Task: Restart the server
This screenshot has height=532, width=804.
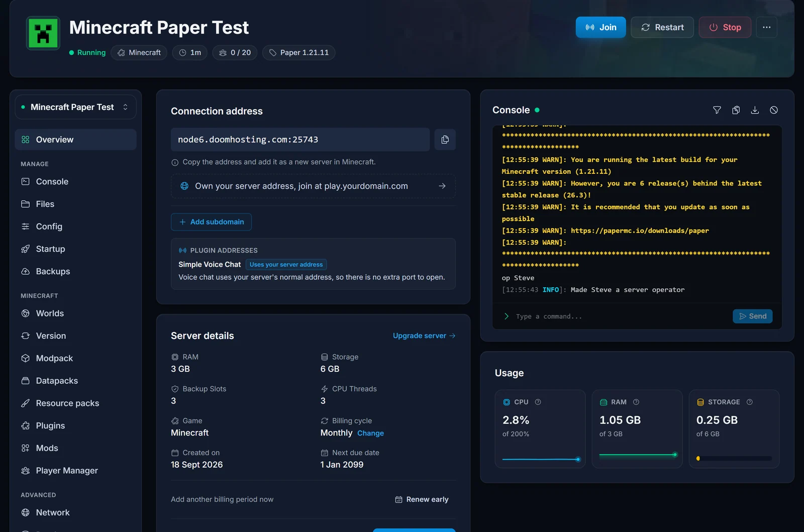Action: pyautogui.click(x=662, y=27)
